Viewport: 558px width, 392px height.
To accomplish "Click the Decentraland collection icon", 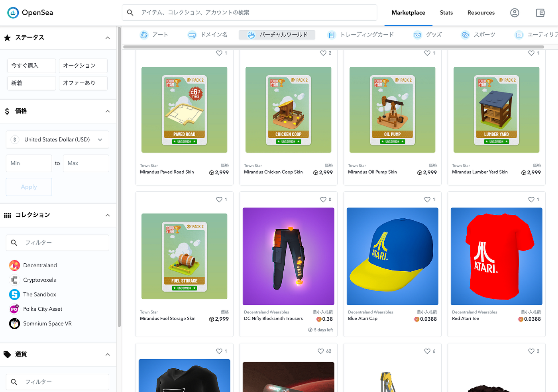I will [14, 265].
